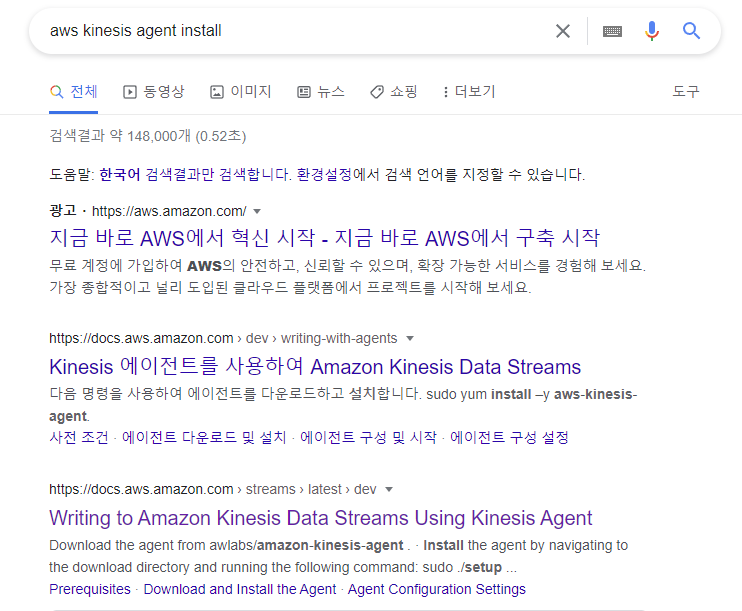Go to Agent Configuration Settings sitelink

(x=437, y=589)
